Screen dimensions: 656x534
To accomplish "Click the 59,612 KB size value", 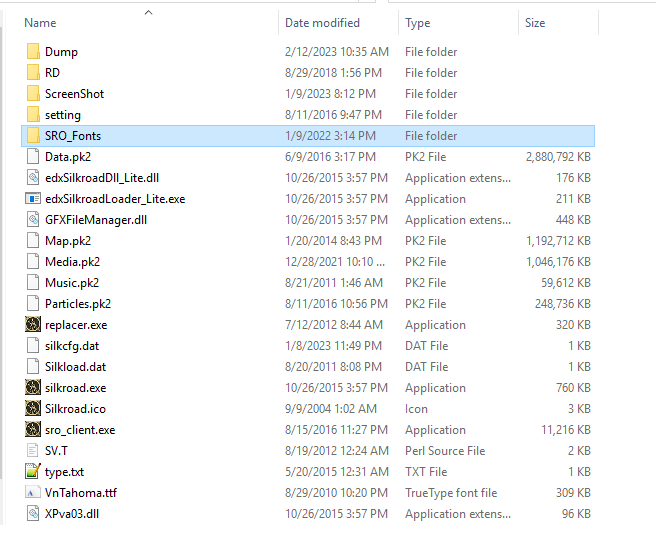I will [566, 282].
